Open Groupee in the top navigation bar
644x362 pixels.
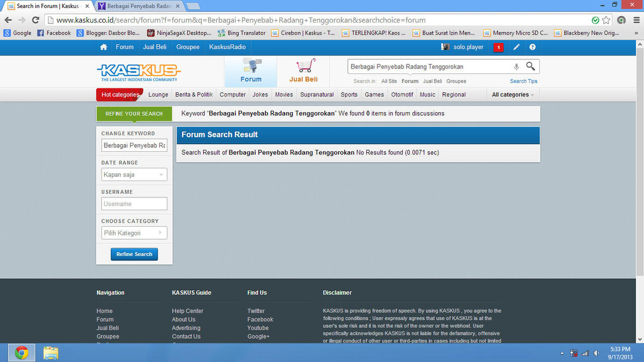pos(188,47)
